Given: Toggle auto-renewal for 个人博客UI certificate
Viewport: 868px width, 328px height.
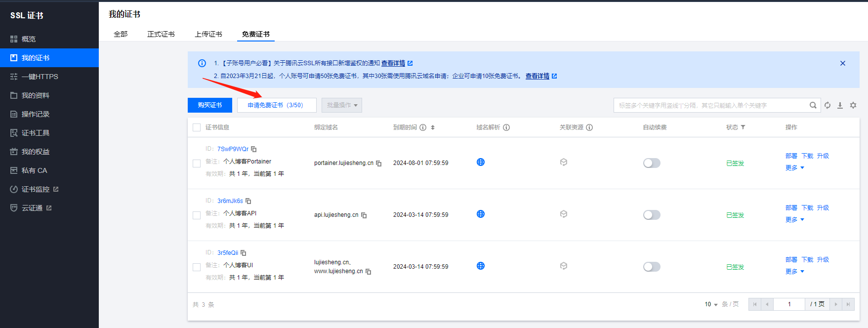Looking at the screenshot, I should [x=652, y=267].
